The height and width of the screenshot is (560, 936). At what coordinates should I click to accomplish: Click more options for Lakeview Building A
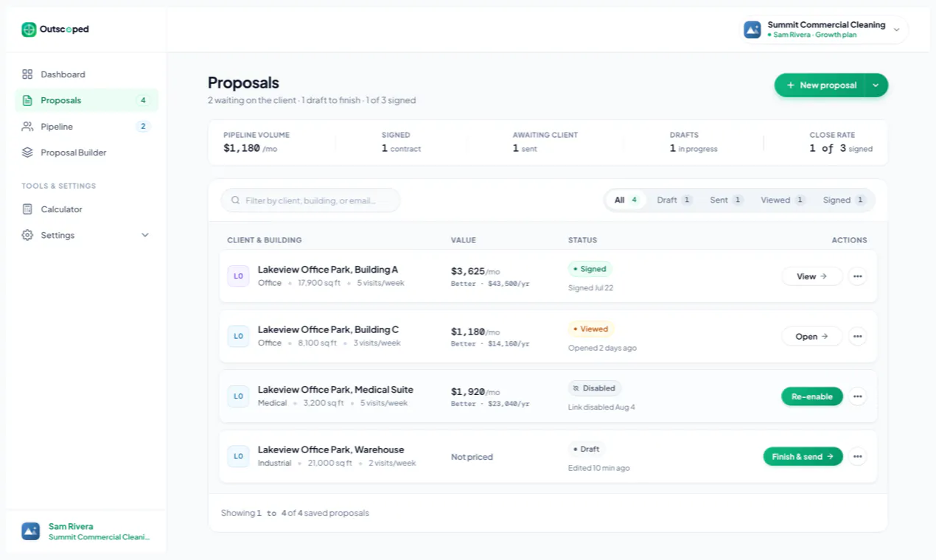(x=857, y=276)
